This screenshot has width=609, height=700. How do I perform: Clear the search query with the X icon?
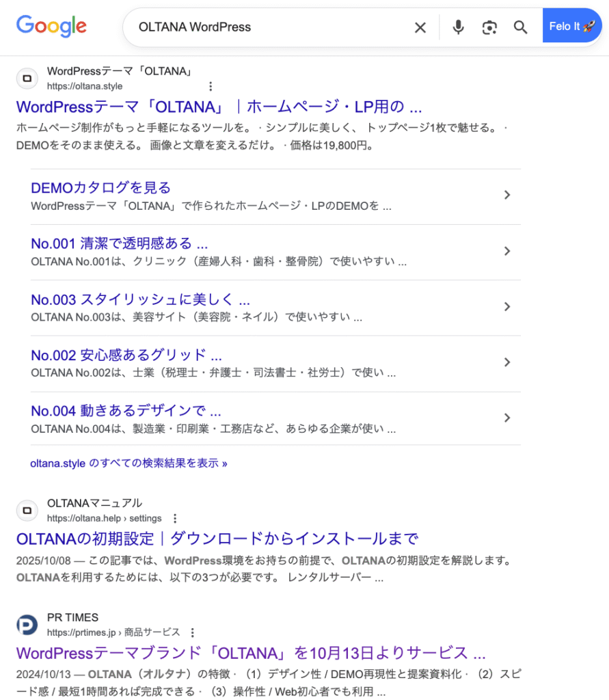420,27
